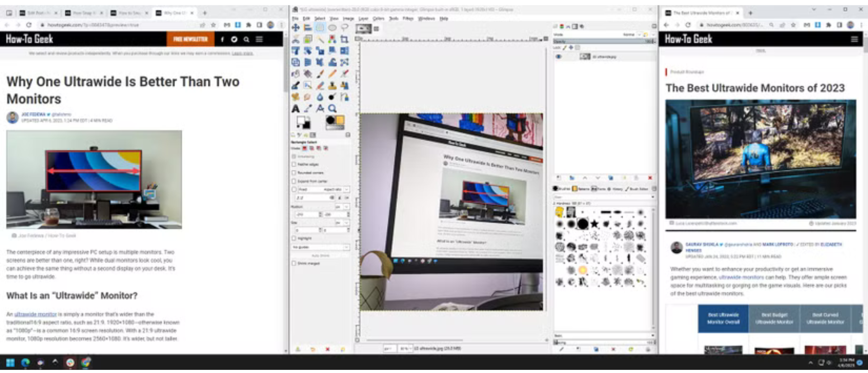This screenshot has height=373, width=868.
Task: Enable the Rounded corners checkbox
Action: coord(294,173)
